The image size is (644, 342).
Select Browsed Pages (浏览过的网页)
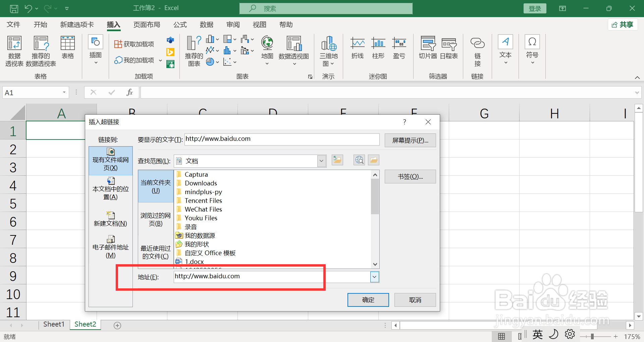pyautogui.click(x=156, y=219)
